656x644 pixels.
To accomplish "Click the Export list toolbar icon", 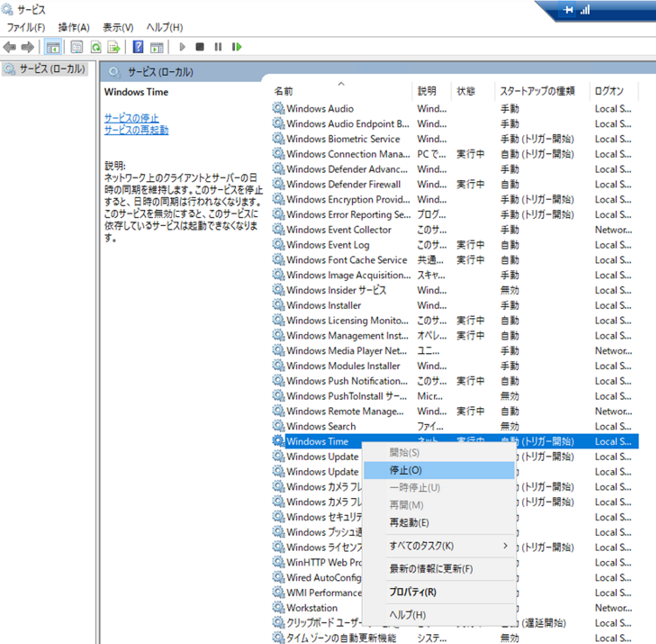I will point(114,47).
